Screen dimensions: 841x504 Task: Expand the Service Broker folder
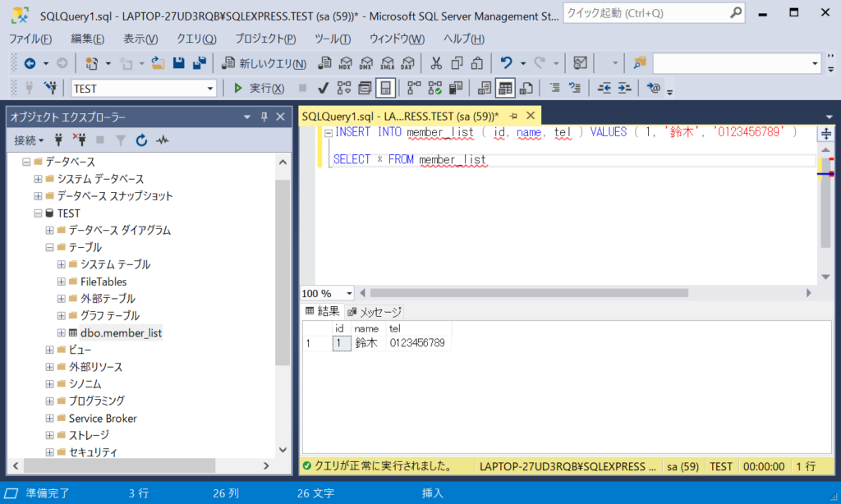point(49,418)
